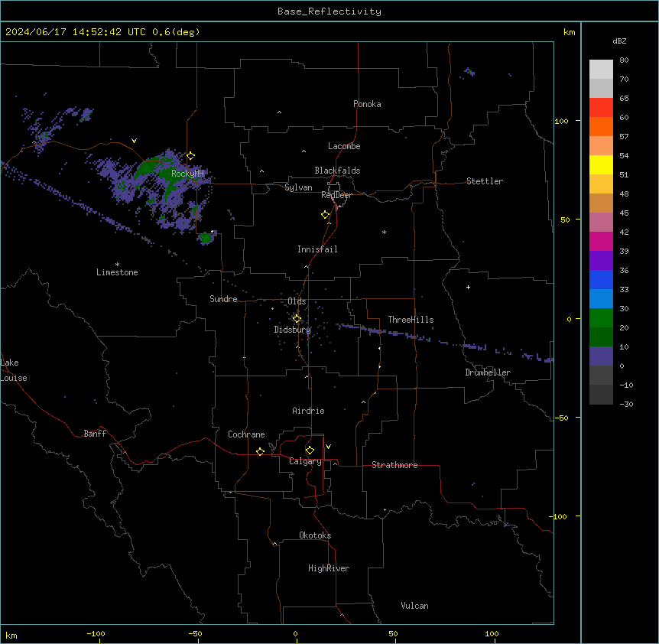Click the -30 value in the dBZ legend
This screenshot has height=644, width=659.
click(x=626, y=404)
